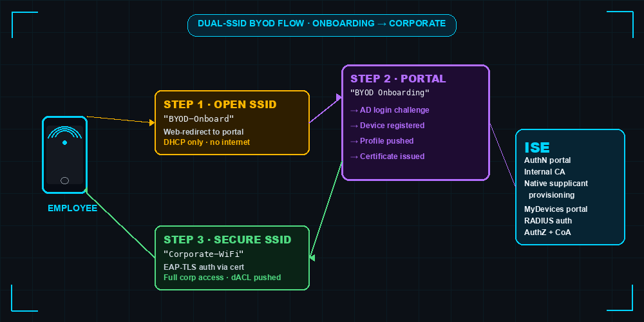
Task: Select the Step 1 Open SSID heading
Action: pyautogui.click(x=220, y=104)
